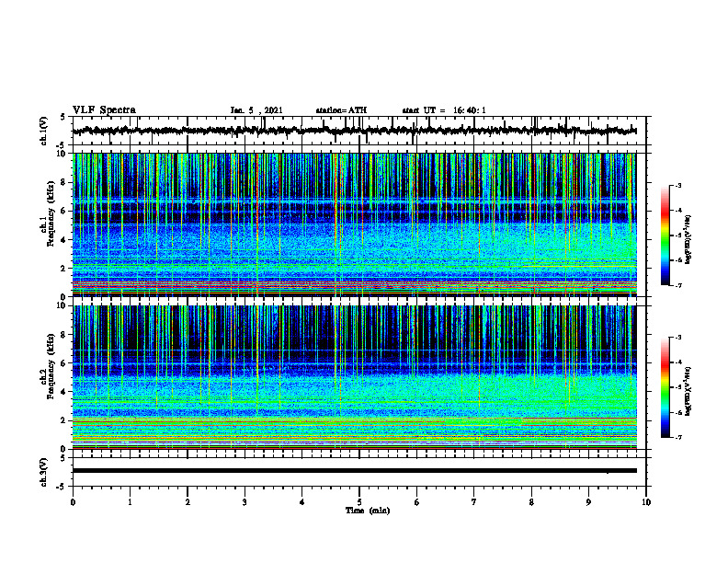Click the "8" tick on ch.1 frequency axis
728x563 pixels.
64,182
